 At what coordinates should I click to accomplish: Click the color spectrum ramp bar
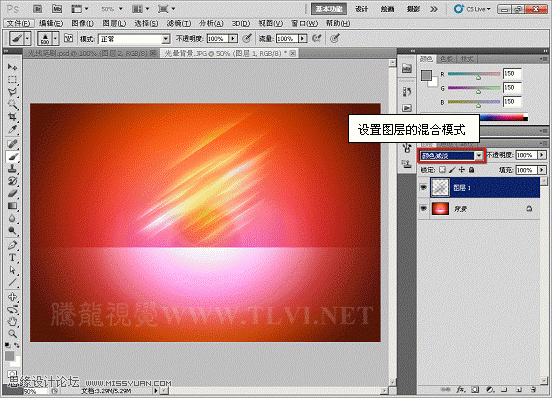[x=504, y=118]
